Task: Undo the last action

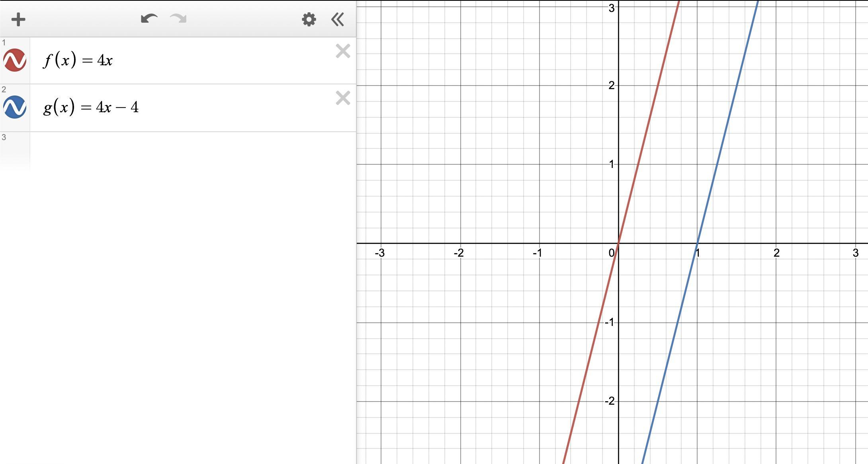Action: [149, 19]
